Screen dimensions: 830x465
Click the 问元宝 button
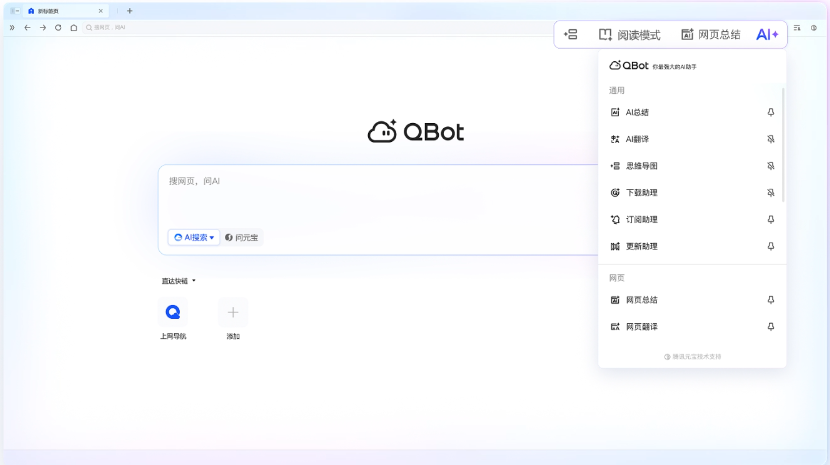click(241, 237)
